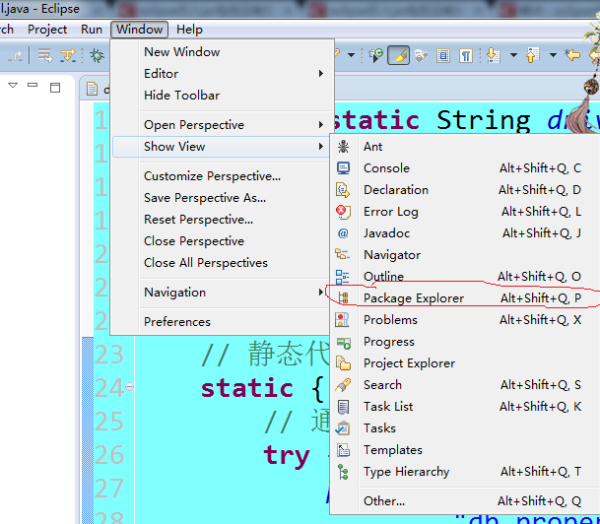Click Hide Toolbar menu entry
This screenshot has height=524, width=600.
click(x=181, y=96)
